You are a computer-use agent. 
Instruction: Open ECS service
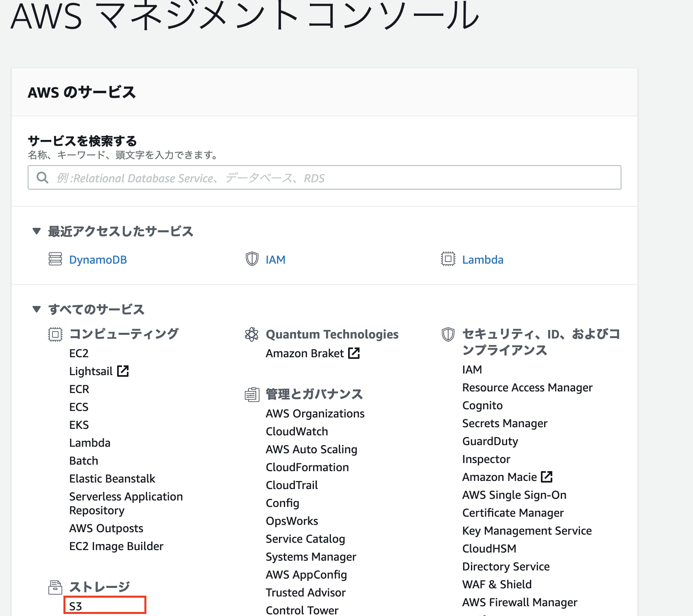[79, 407]
